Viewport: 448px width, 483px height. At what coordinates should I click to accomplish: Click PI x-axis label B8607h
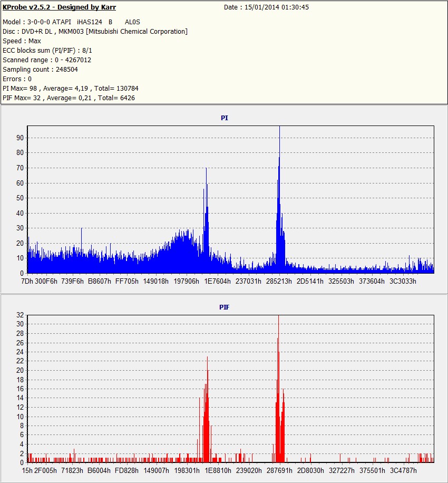[100, 281]
